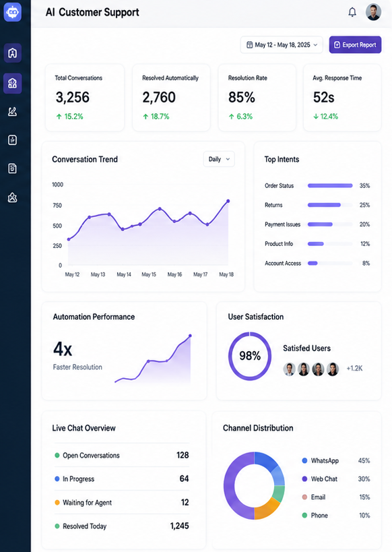Click the 128 Open Conversations count

(183, 455)
